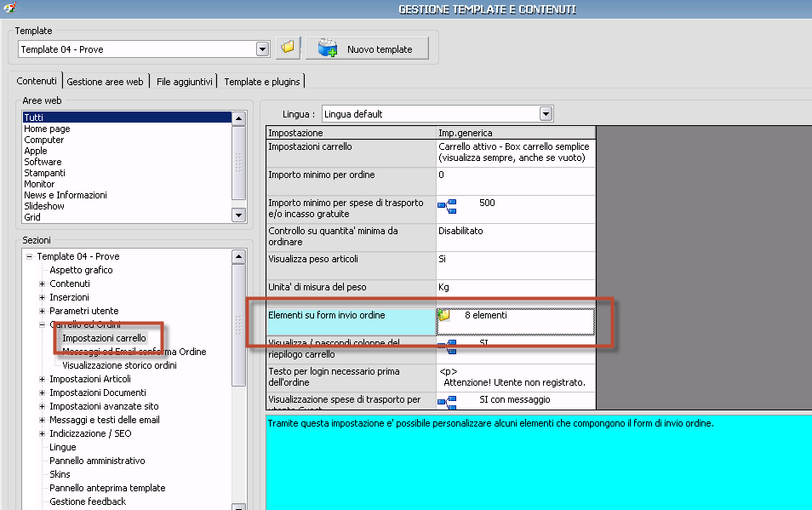Expand the Messaggi e testi delle email node

[42, 420]
